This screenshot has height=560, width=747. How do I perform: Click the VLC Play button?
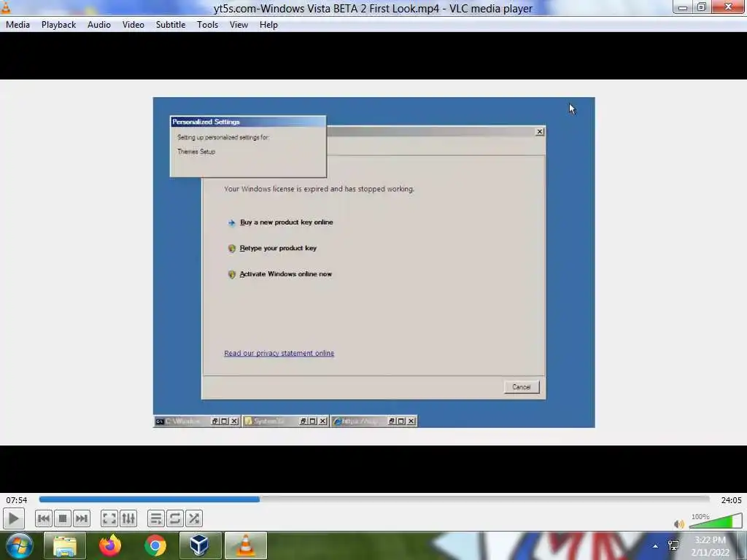(x=13, y=518)
